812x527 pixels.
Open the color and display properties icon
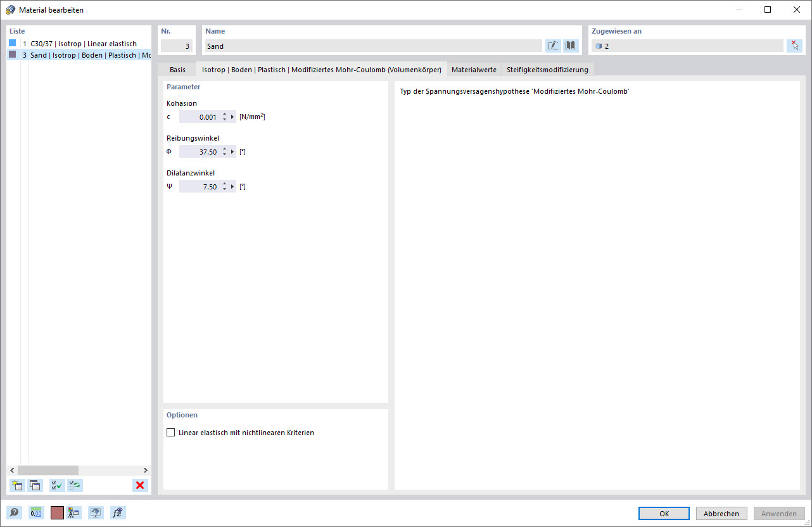[74, 513]
